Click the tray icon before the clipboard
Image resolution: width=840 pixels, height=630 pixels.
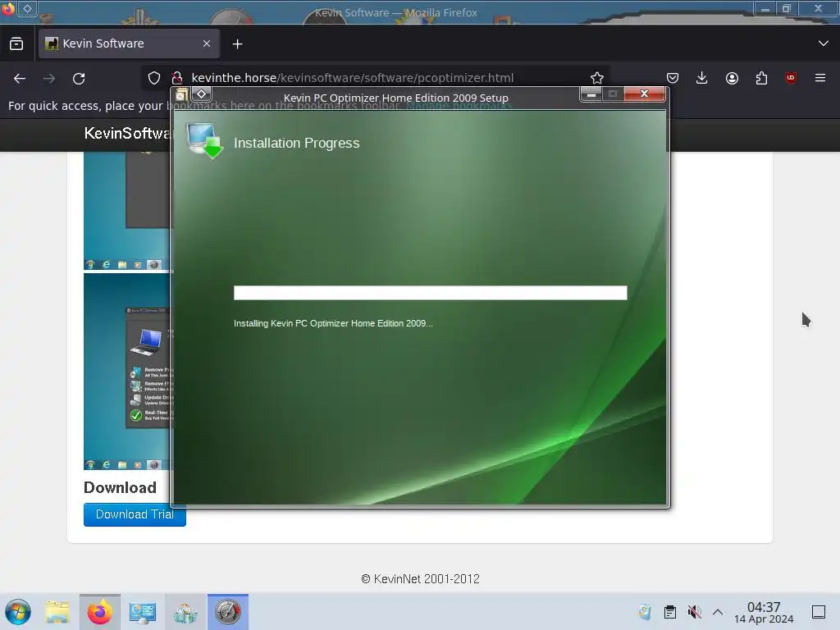pos(645,612)
